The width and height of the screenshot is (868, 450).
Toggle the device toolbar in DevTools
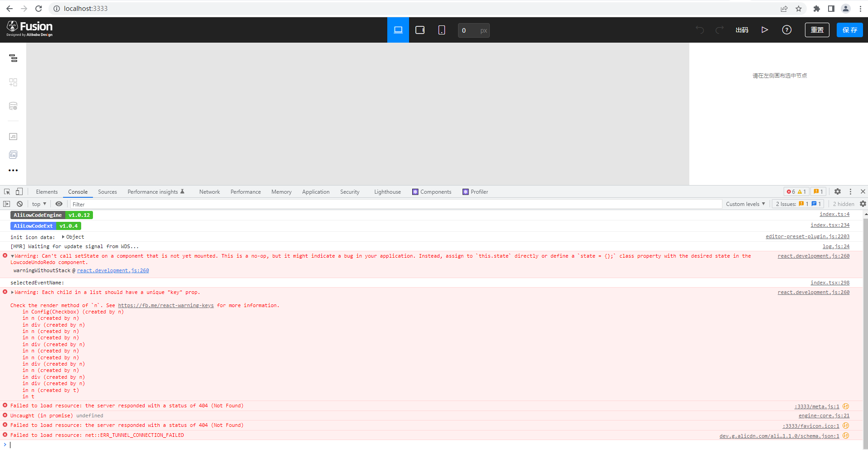(x=19, y=191)
